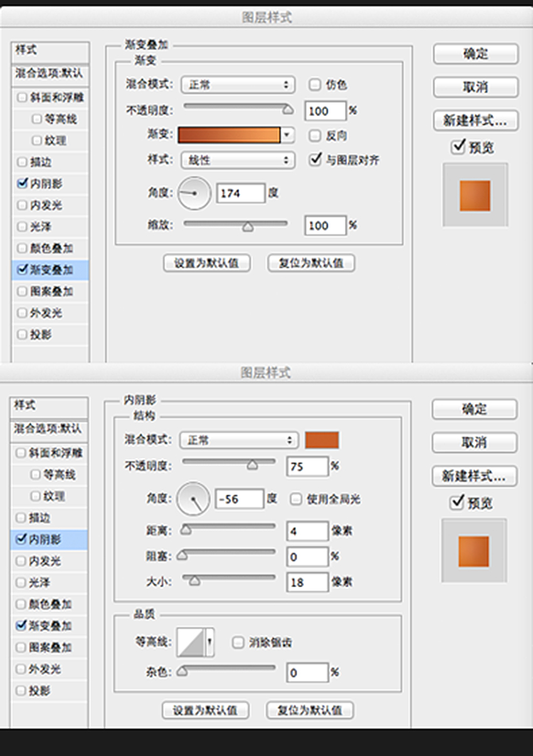533x756 pixels.
Task: Enable the 使用全局光 checkbox
Action: pyautogui.click(x=297, y=499)
